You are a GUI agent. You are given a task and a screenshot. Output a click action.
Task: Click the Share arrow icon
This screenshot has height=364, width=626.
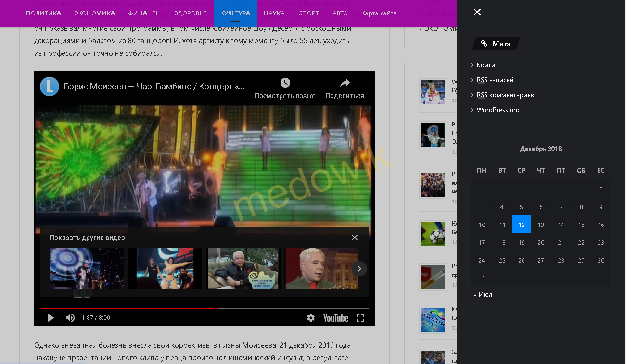[345, 83]
